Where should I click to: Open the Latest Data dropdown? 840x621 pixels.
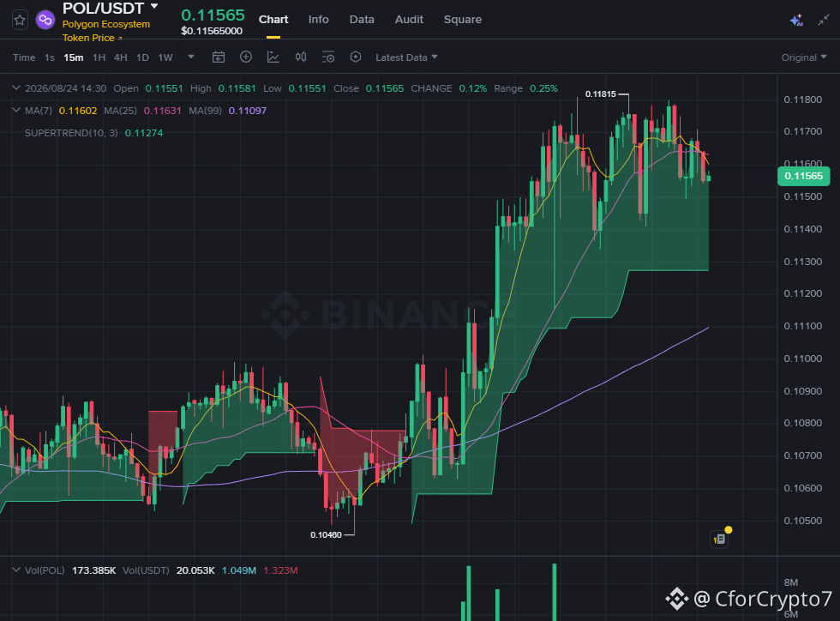[406, 57]
